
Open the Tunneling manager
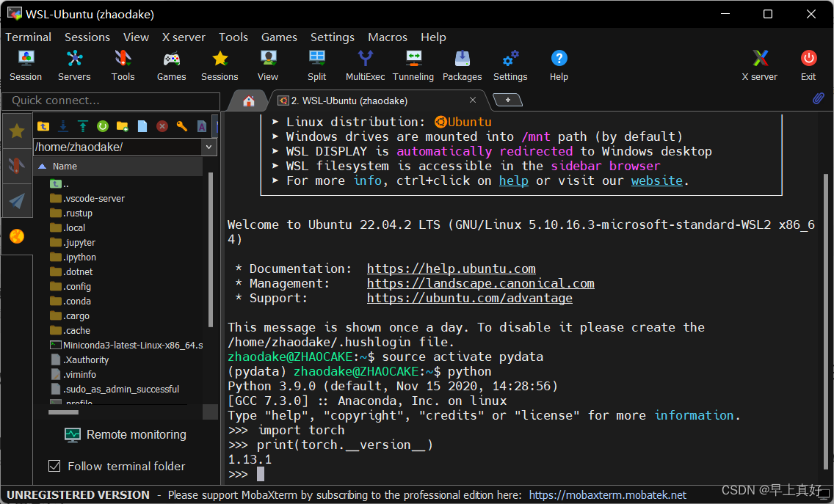413,65
